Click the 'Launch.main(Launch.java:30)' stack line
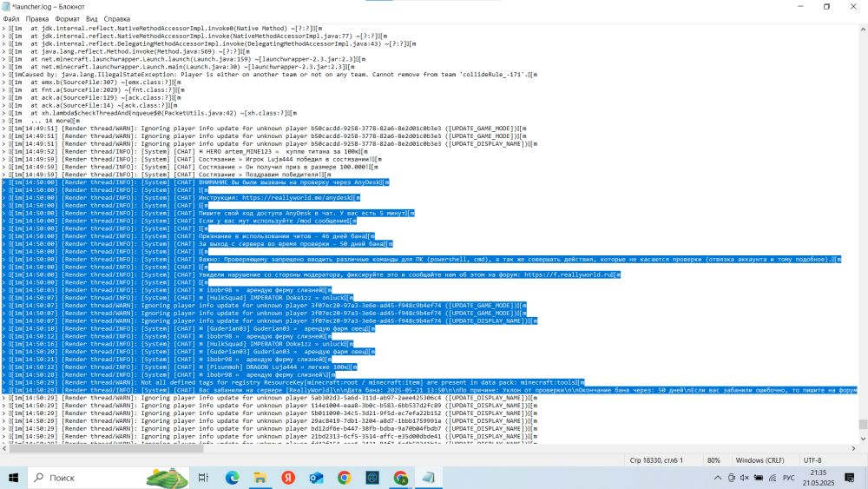 178,67
